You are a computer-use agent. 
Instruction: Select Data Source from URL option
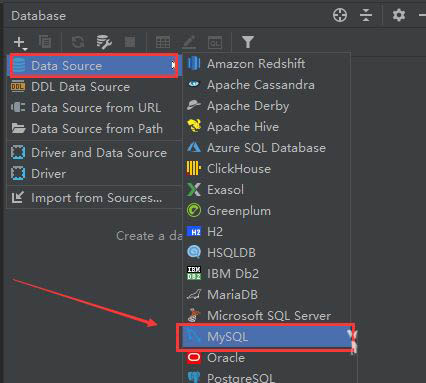point(95,108)
